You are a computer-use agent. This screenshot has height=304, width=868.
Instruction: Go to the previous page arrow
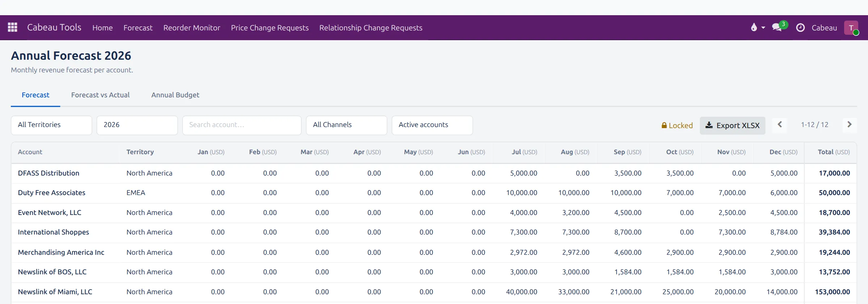click(x=780, y=124)
